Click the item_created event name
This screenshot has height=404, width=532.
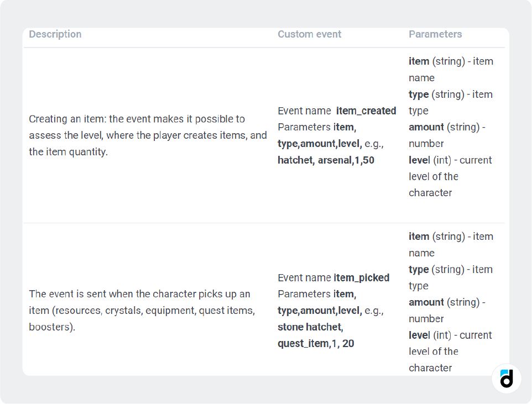click(x=366, y=111)
